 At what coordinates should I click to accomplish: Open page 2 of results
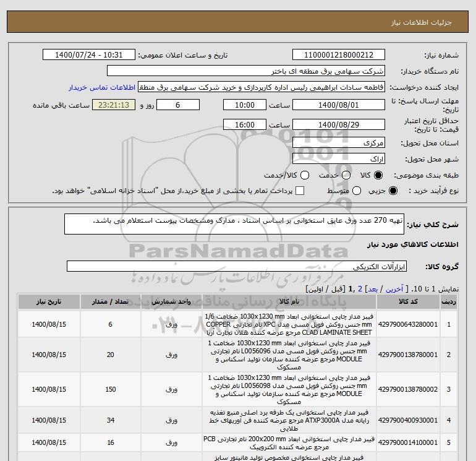pos(360,289)
